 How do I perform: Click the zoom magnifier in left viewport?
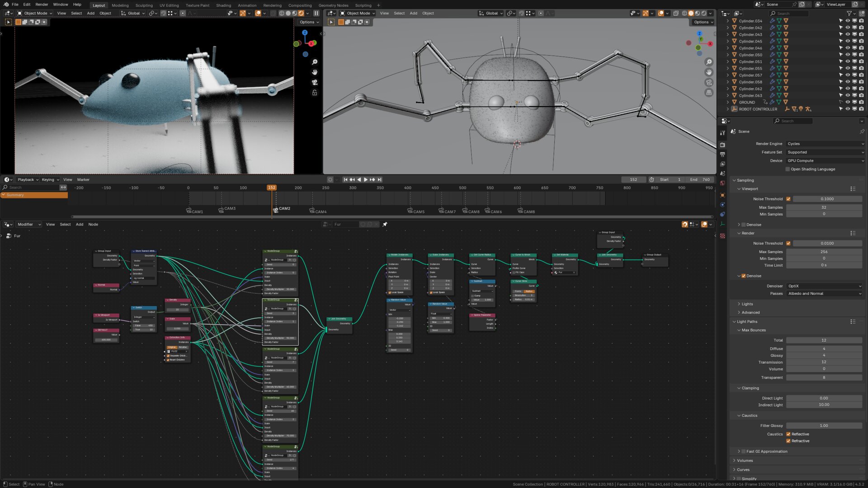[x=315, y=62]
